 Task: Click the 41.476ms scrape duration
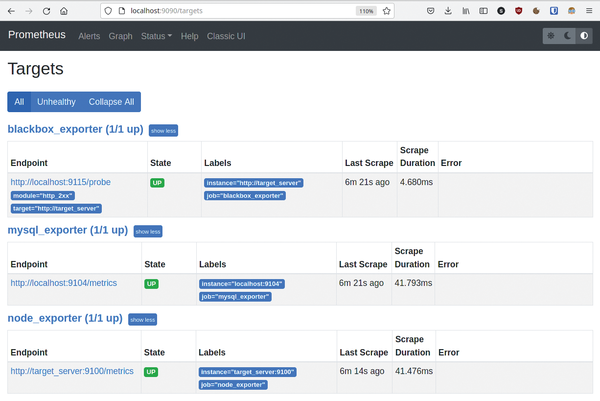point(414,371)
